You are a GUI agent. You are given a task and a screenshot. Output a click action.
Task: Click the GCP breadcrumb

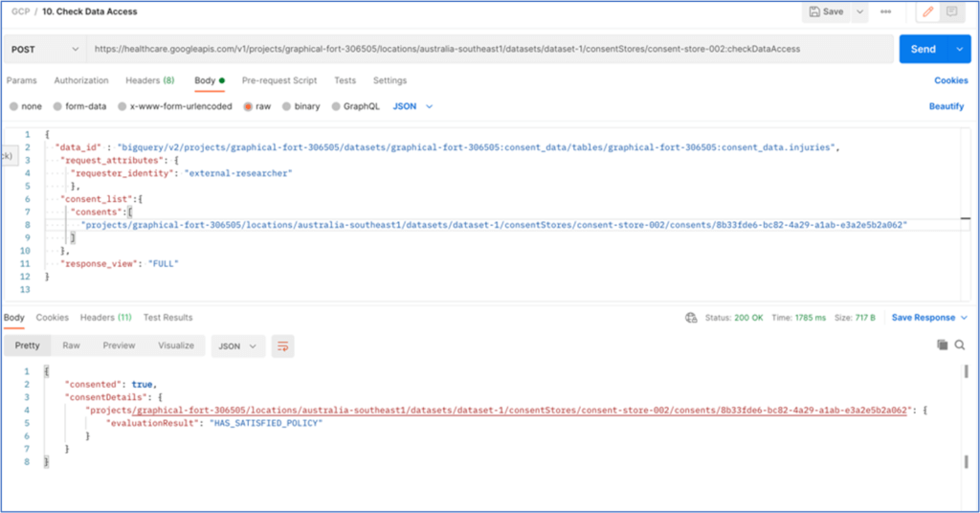(x=21, y=11)
